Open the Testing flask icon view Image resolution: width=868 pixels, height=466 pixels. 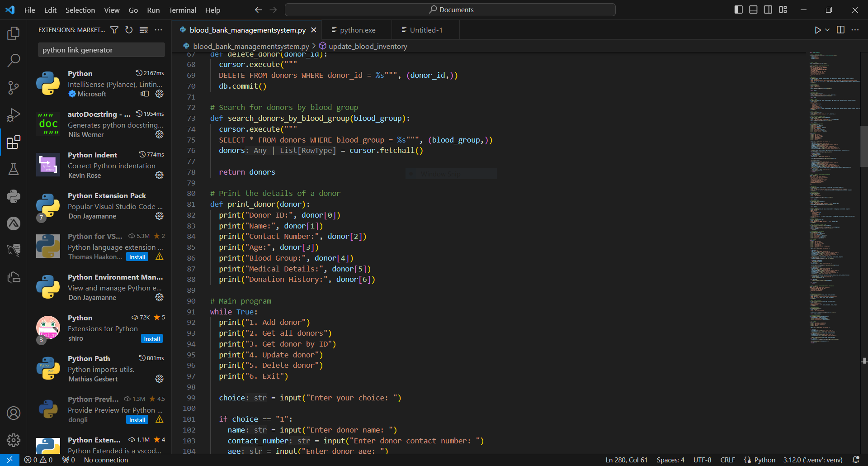[x=14, y=169]
